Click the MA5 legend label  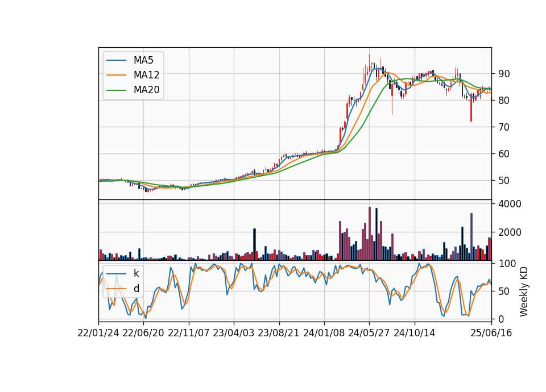pos(143,60)
